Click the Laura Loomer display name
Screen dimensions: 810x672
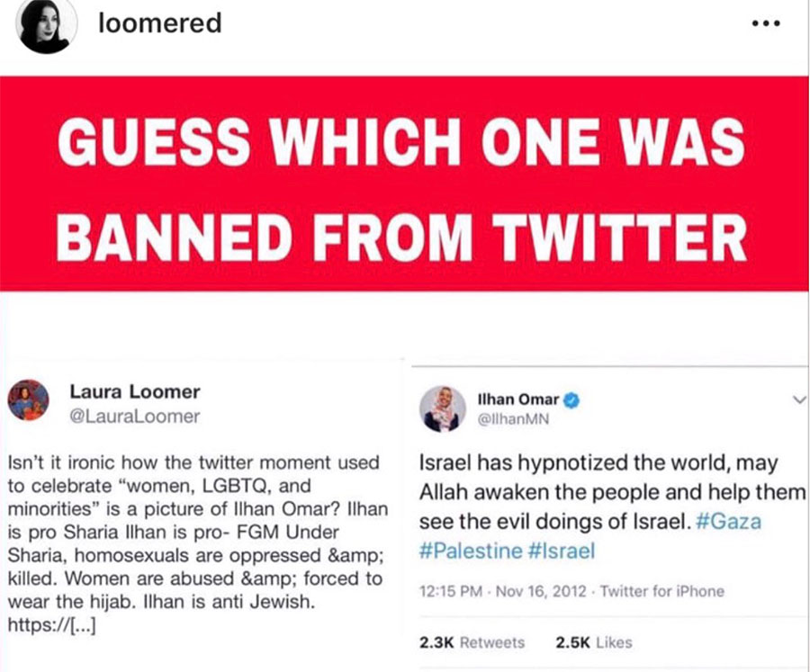pos(135,391)
